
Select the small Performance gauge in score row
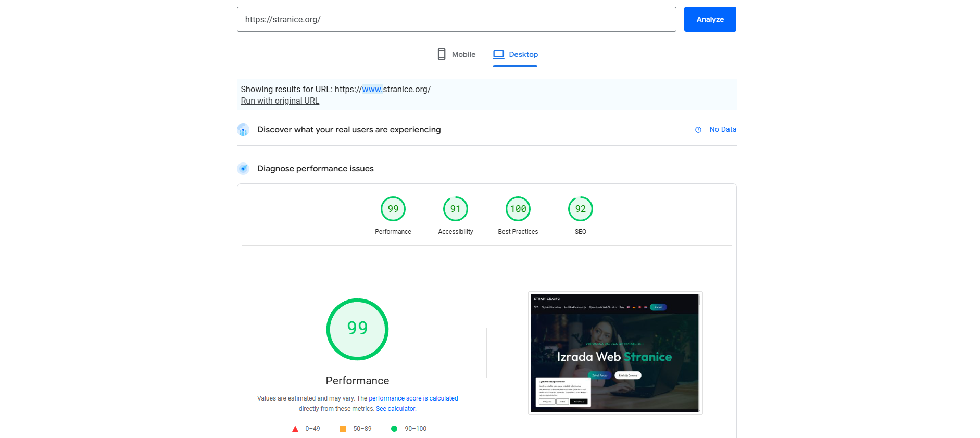[393, 209]
